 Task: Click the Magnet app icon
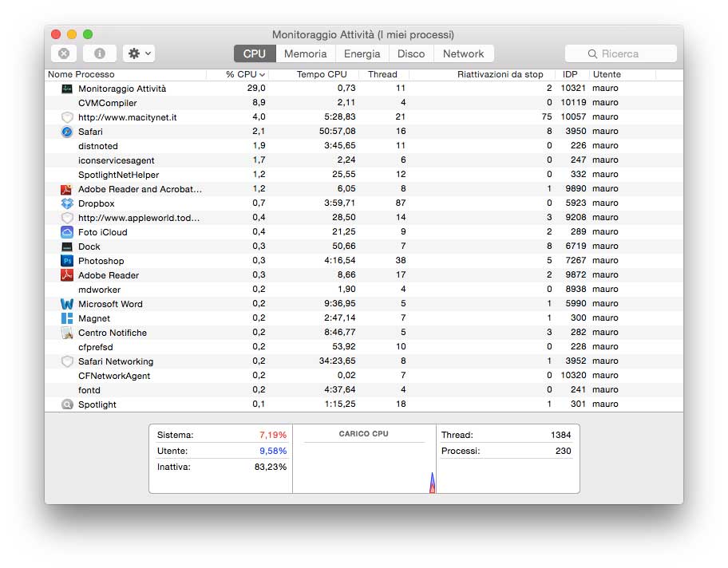click(67, 319)
